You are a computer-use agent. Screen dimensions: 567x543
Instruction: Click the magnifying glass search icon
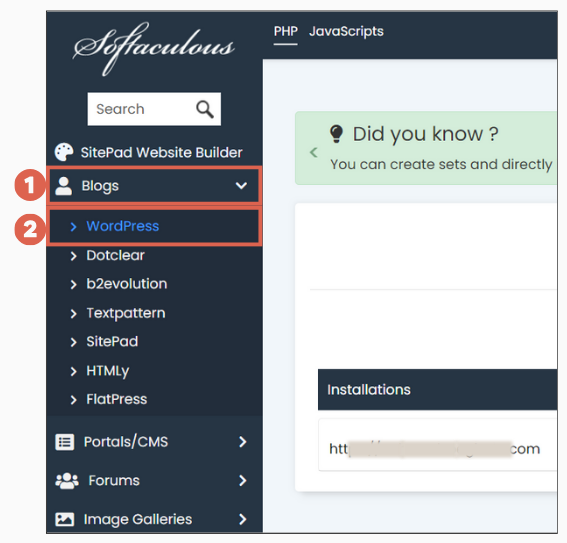[205, 109]
